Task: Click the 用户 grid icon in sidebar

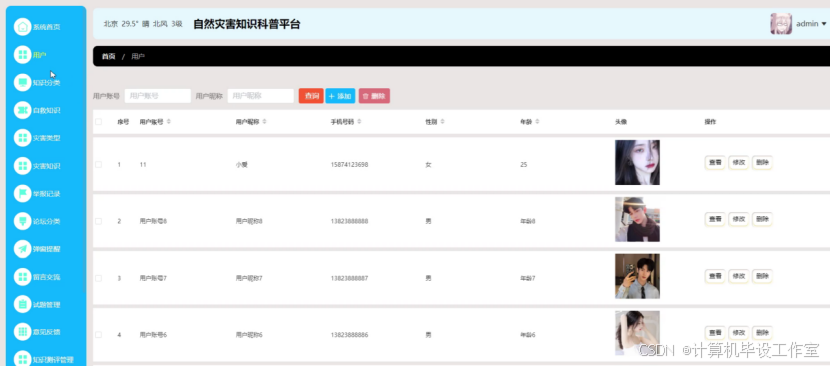Action: pyautogui.click(x=23, y=55)
